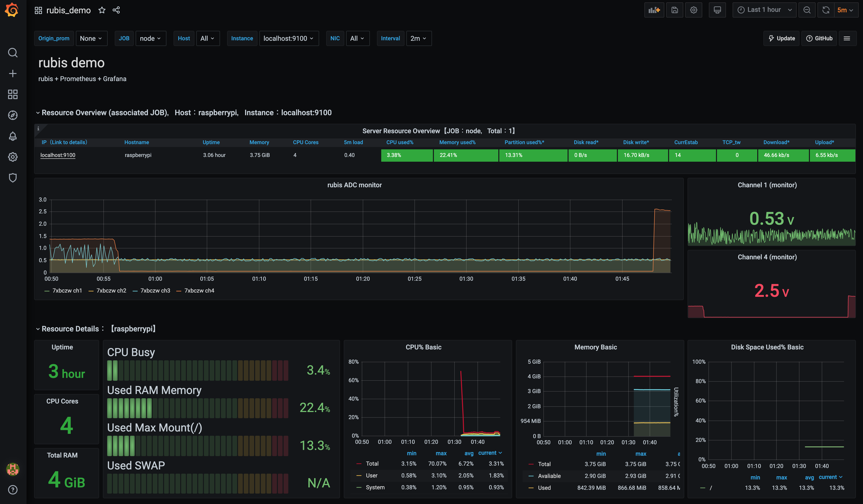Sort the table by the CPU used% column

point(400,142)
